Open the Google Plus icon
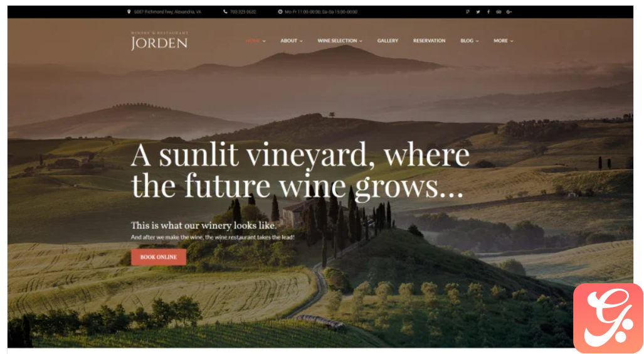 (509, 12)
